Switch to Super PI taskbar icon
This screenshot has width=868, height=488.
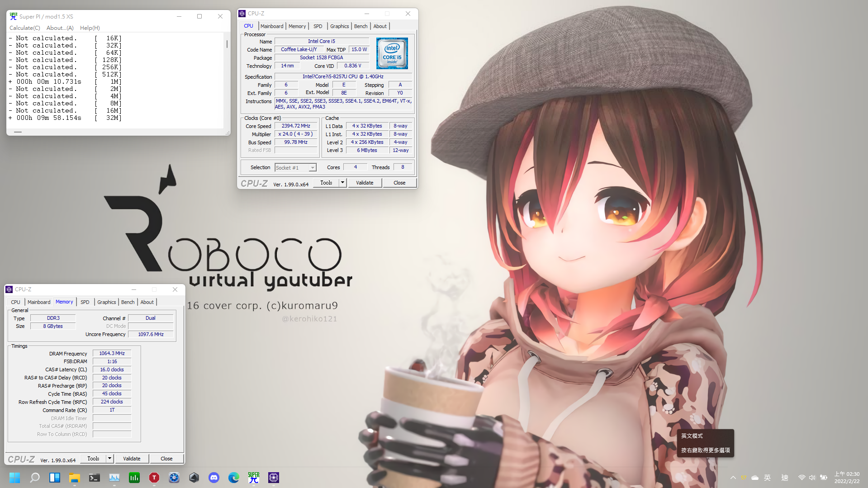click(254, 478)
